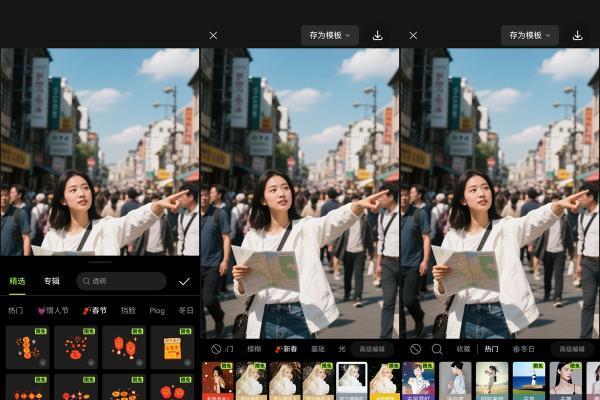Click the search magnifier icon in right panel
600x400 pixels.
pos(437,349)
